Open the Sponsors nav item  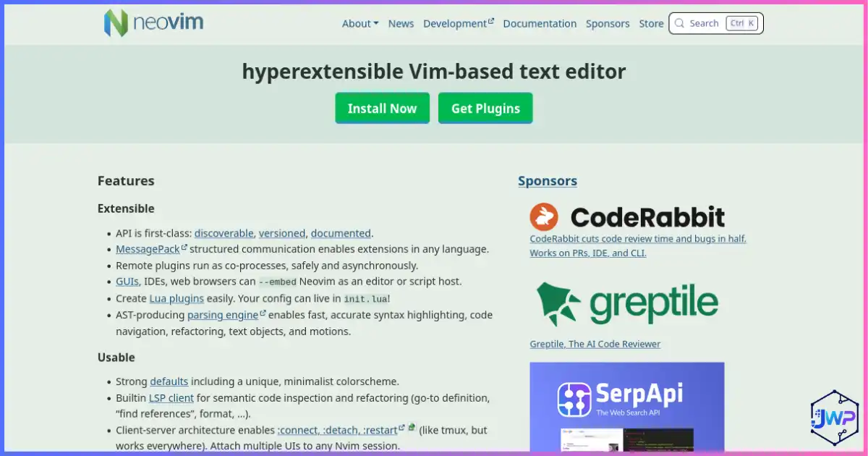[x=608, y=23]
